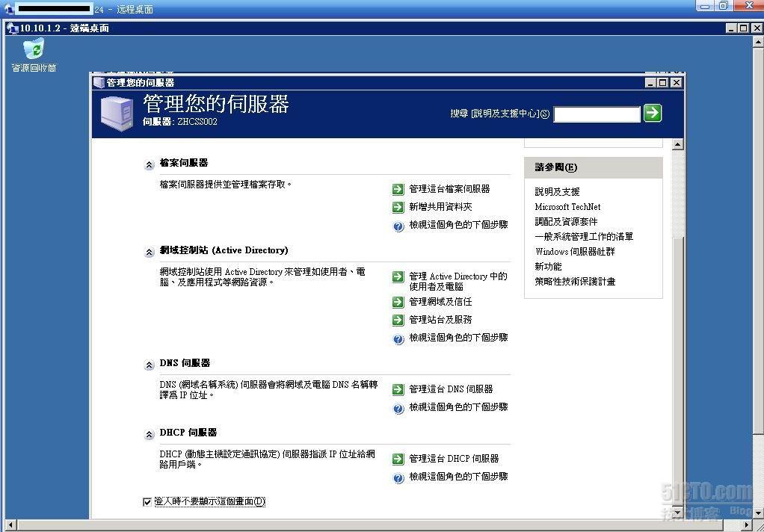
Task: Open the Microsoft TechNet link
Action: coord(567,206)
